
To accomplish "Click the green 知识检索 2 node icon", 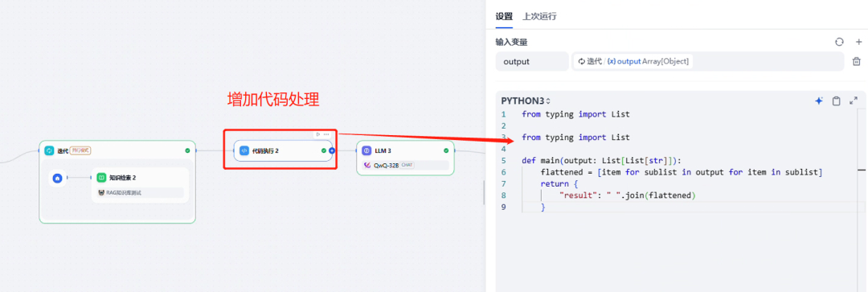I will [x=101, y=178].
